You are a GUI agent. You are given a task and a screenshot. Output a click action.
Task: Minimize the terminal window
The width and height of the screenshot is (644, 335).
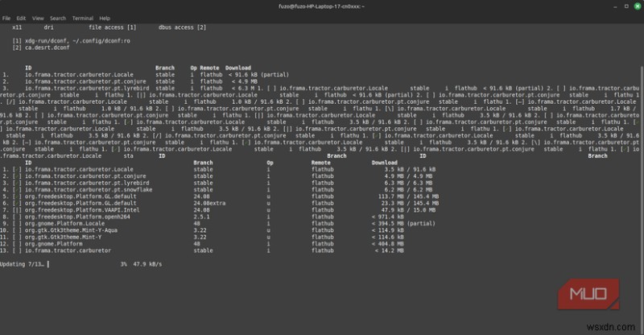tap(615, 6)
